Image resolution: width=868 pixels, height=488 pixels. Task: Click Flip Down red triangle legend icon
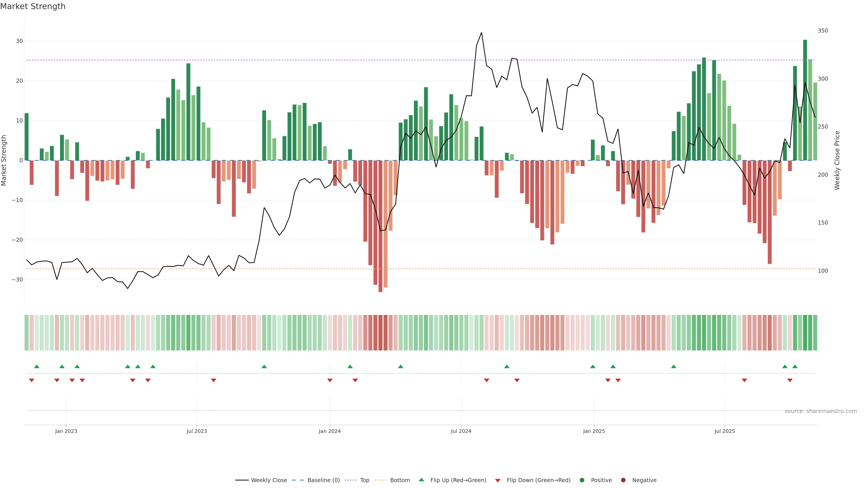coord(498,481)
